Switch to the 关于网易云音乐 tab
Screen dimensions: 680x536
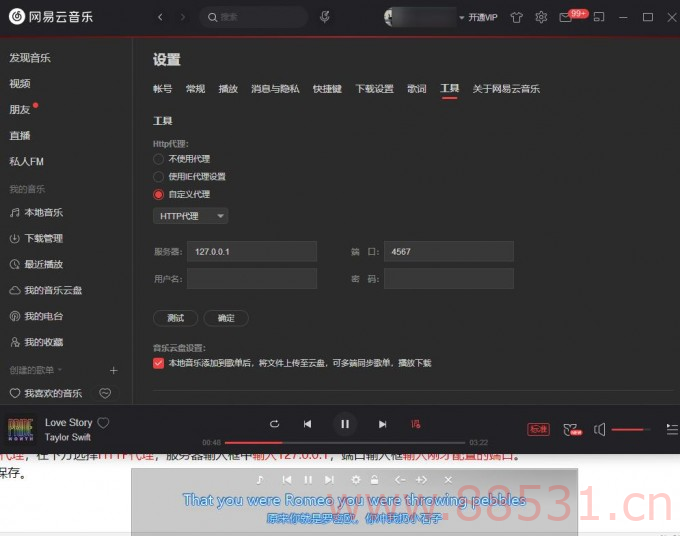(506, 89)
